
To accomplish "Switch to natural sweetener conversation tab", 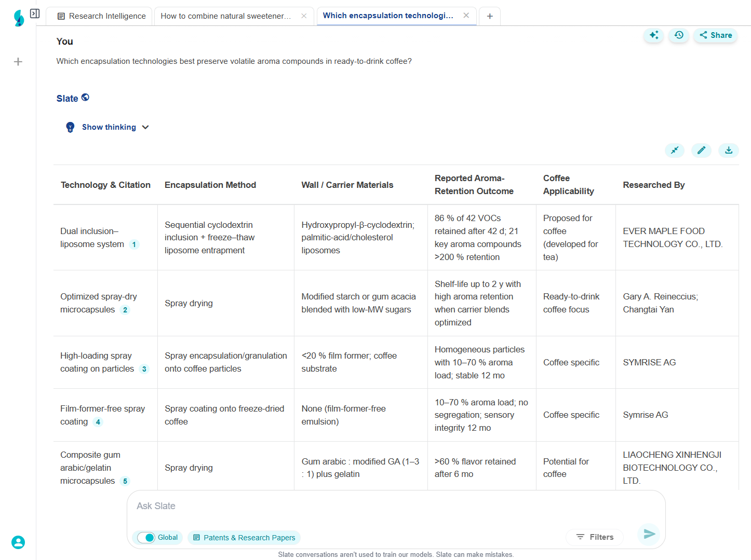I will (225, 16).
